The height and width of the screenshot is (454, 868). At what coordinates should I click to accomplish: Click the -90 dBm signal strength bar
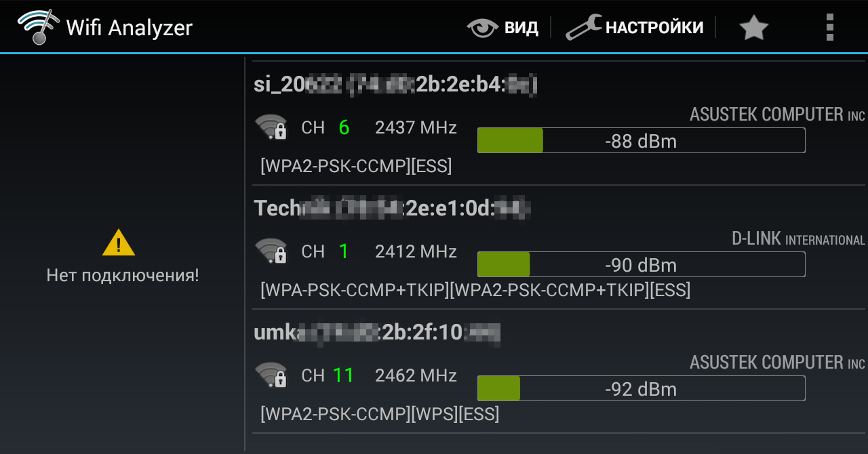[641, 264]
